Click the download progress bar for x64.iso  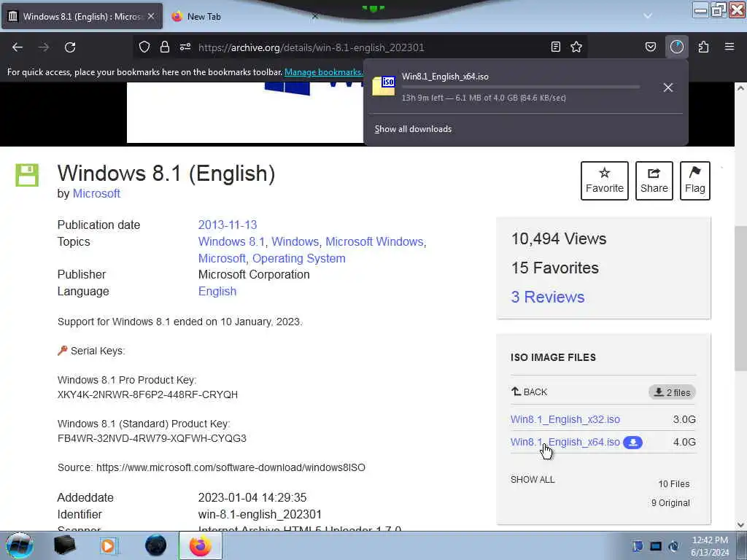pyautogui.click(x=521, y=87)
